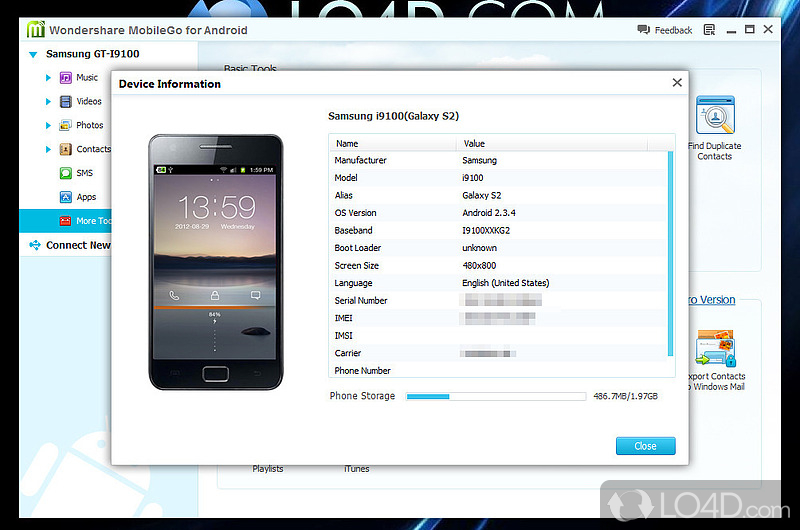800x530 pixels.
Task: Maximize the MobileGo window
Action: click(x=749, y=30)
